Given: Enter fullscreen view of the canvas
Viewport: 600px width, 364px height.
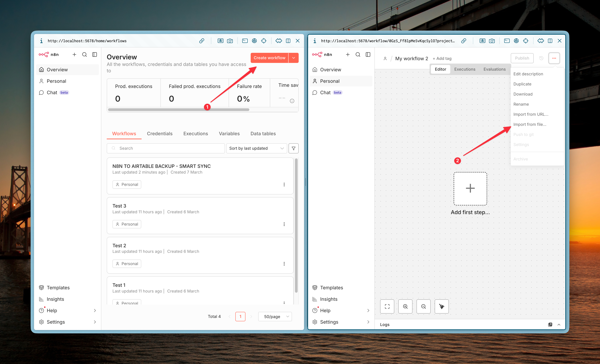Looking at the screenshot, I should pyautogui.click(x=387, y=306).
